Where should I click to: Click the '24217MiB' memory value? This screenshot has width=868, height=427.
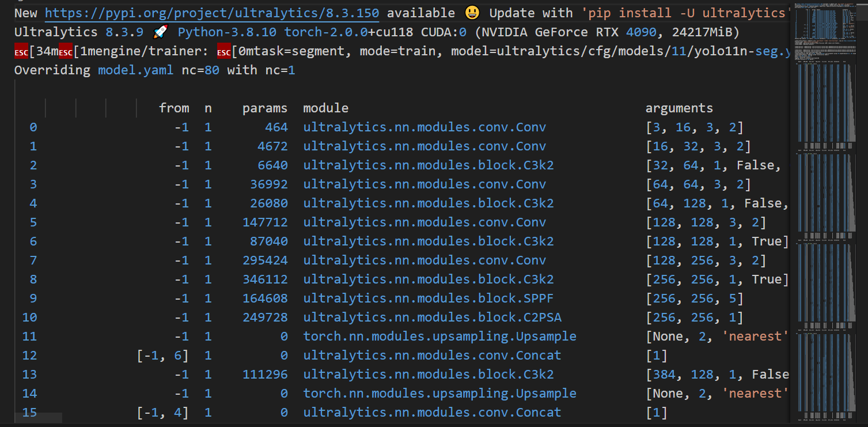[x=702, y=32]
